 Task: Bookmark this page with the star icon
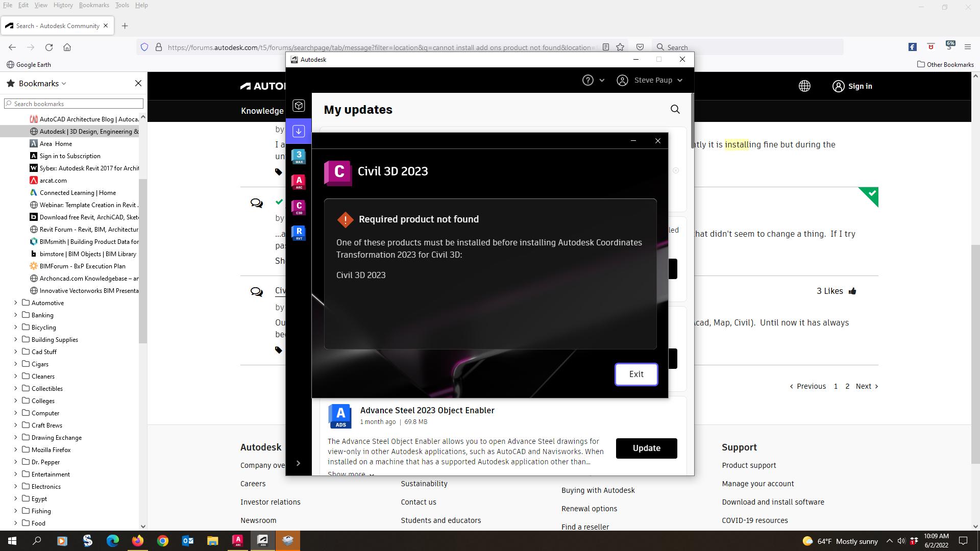click(620, 47)
